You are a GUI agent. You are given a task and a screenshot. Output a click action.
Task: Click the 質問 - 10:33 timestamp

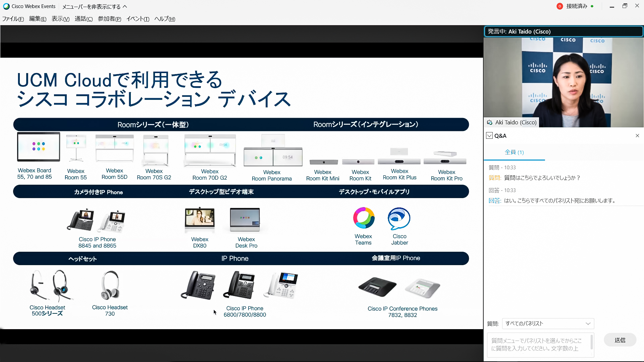point(502,168)
